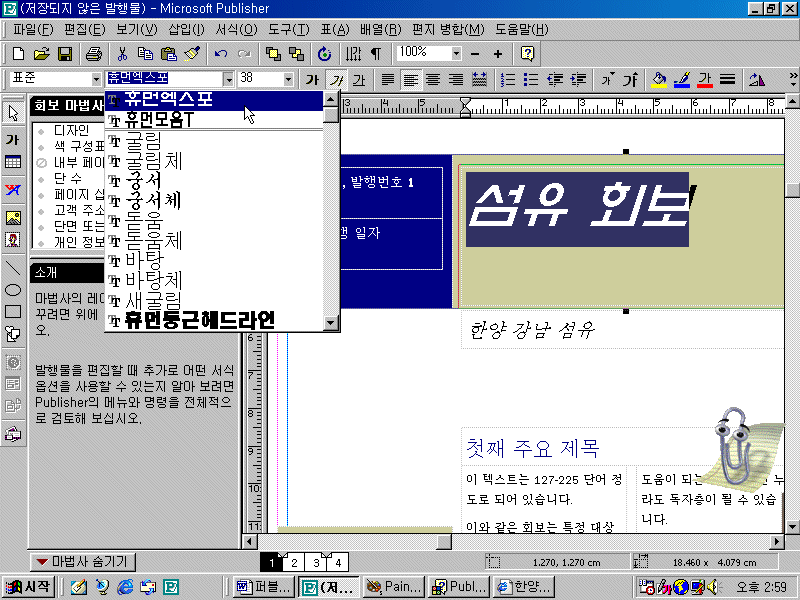
Task: Click the Copy icon in the toolbar
Action: point(145,54)
